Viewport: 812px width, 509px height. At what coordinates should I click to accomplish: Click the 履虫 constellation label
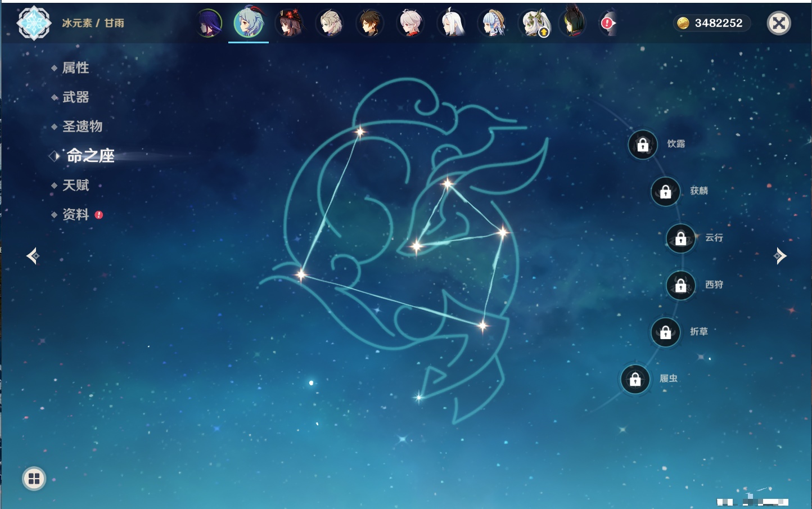[669, 379]
